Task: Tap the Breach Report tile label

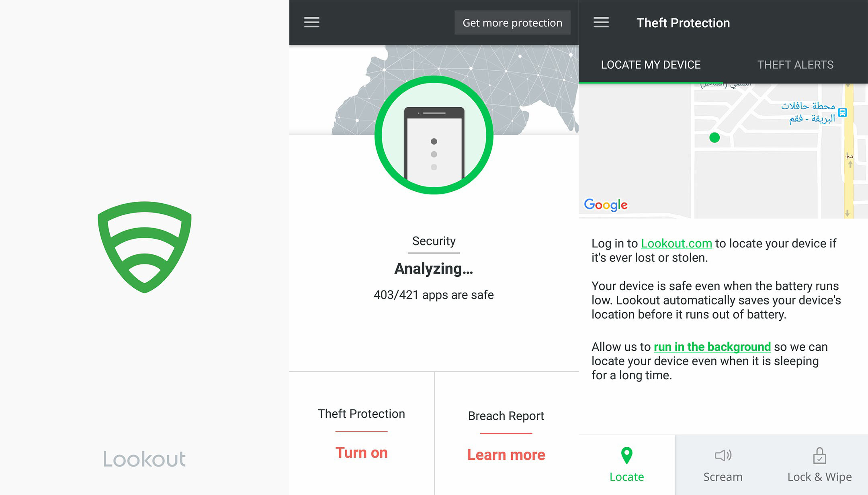Action: click(x=506, y=416)
